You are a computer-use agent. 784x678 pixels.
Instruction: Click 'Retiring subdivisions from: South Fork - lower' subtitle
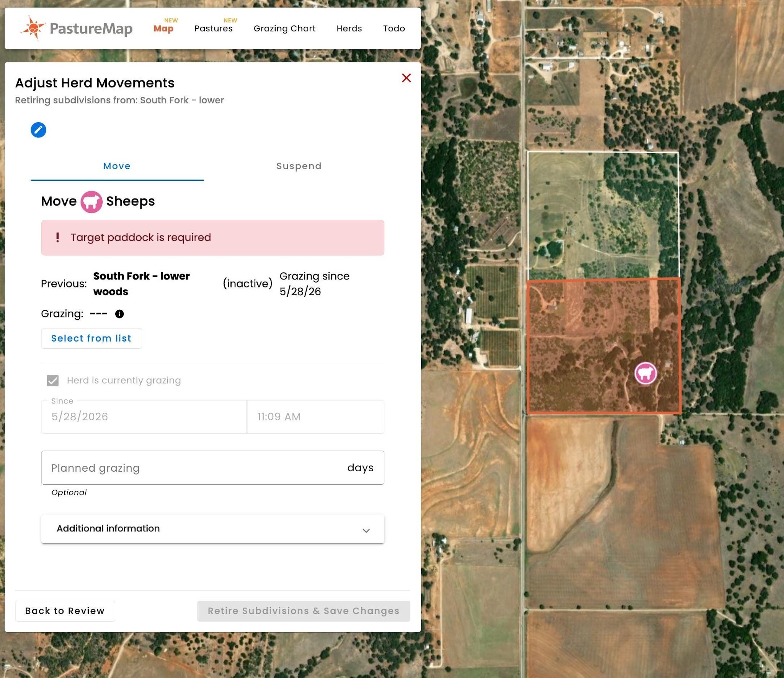click(x=119, y=100)
